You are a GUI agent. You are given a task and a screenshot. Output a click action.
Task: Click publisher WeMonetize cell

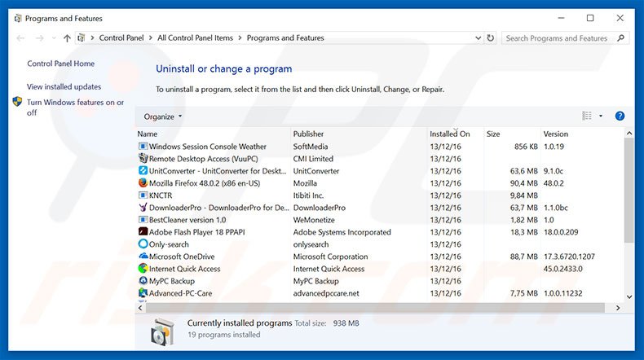pos(314,220)
